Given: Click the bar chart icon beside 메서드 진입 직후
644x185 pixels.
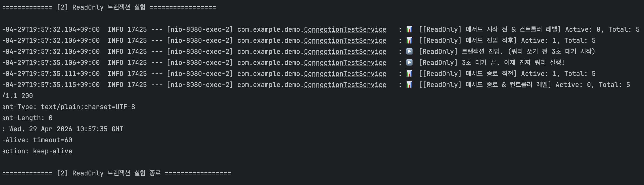Looking at the screenshot, I should (x=409, y=40).
